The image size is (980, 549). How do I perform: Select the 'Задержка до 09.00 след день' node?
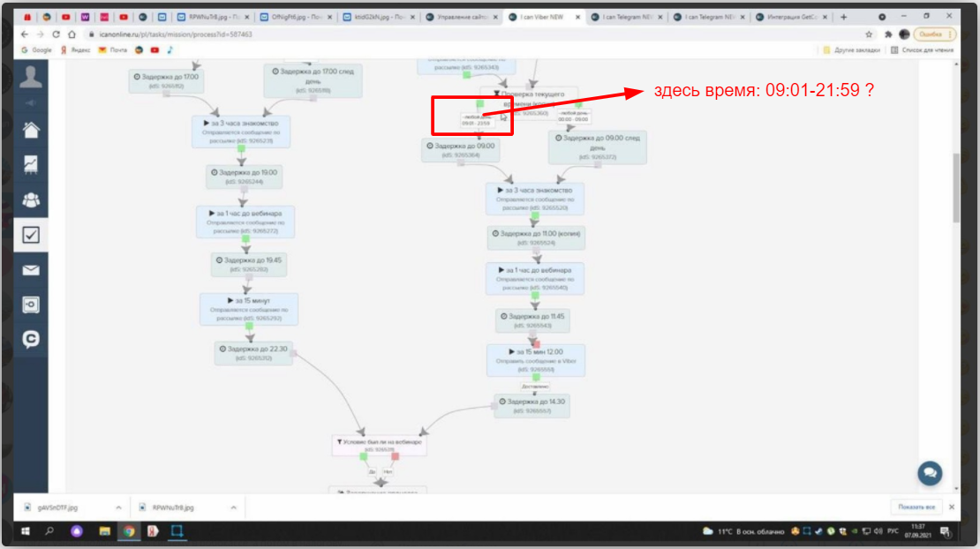point(598,147)
